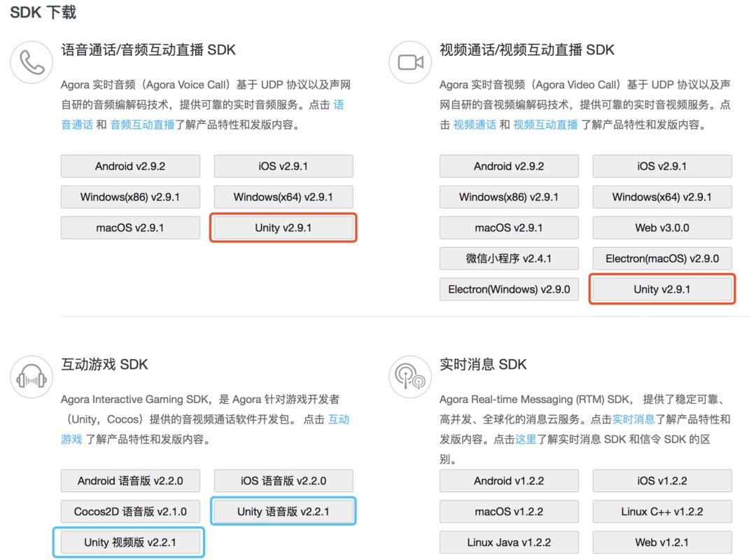Download Linux C++ v1.2.2 SDK
756x560 pixels.
662,512
